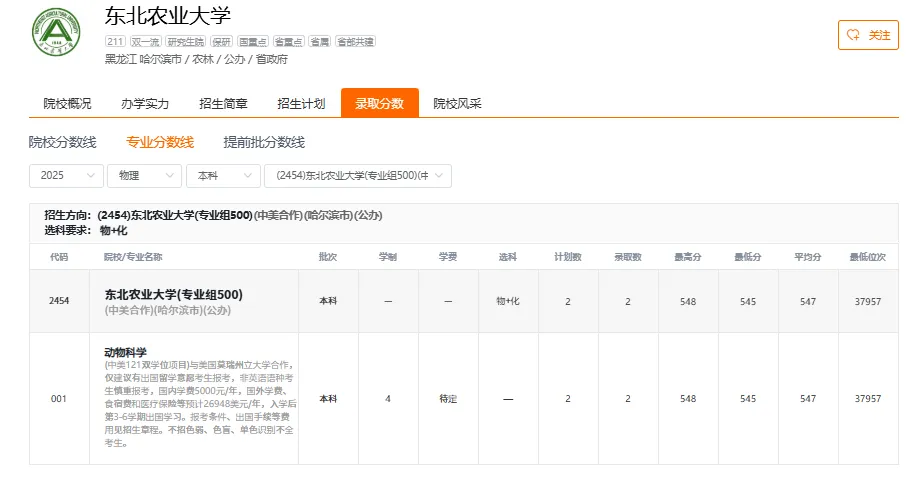Click the 待定 tuition cell
The image size is (924, 477).
pos(448,399)
